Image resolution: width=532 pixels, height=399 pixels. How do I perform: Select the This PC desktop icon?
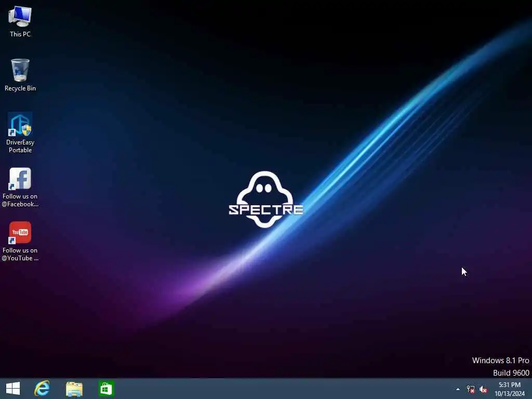20,21
